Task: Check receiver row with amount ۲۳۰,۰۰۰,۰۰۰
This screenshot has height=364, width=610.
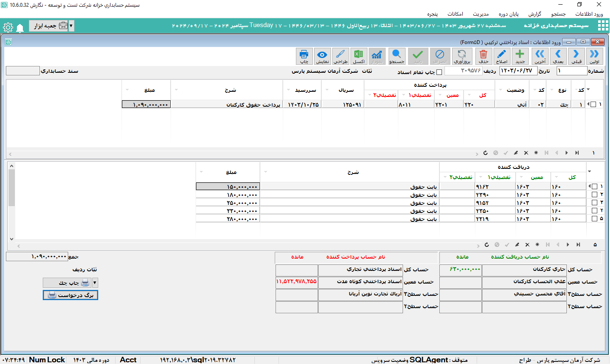Action: coord(594,210)
